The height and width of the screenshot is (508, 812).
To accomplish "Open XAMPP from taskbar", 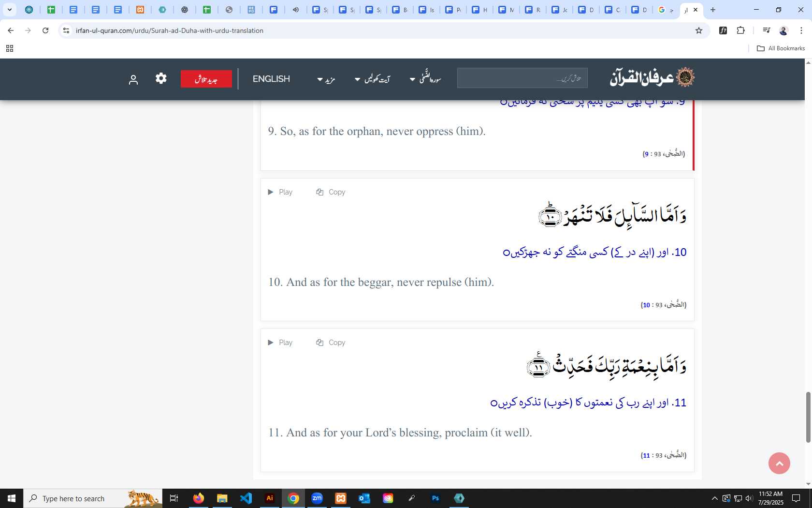I will [341, 498].
